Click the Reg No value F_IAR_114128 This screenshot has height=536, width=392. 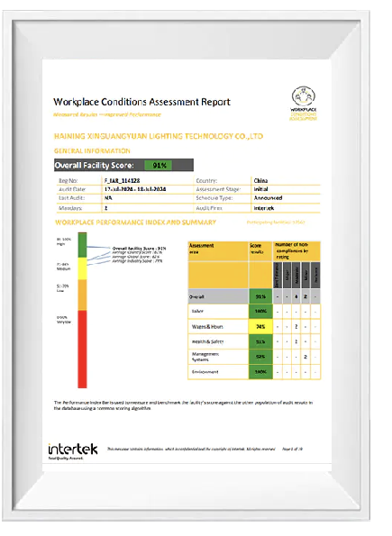(x=123, y=180)
